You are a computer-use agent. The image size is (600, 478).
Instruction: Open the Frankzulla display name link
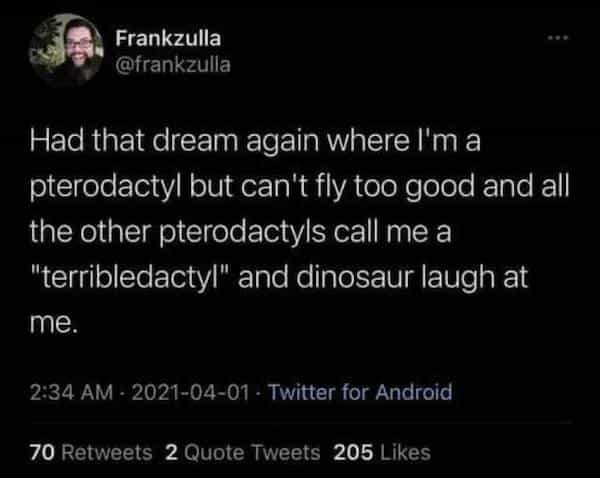(169, 39)
